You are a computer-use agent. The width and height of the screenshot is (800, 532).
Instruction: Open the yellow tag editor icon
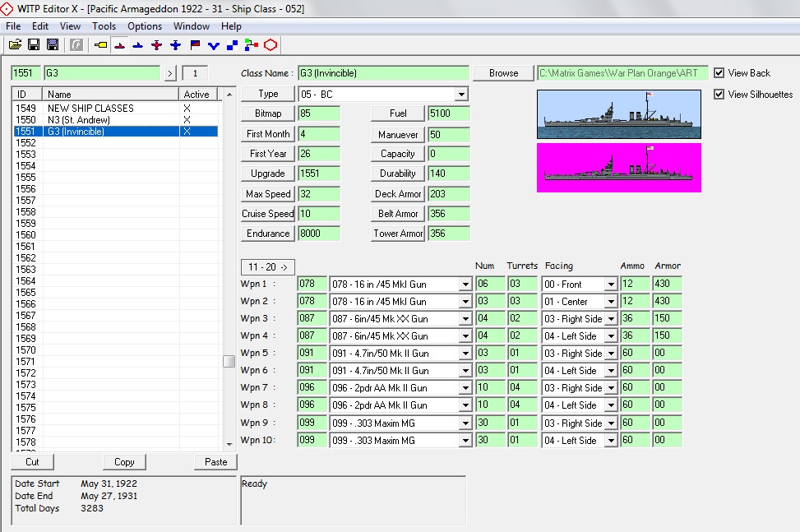pyautogui.click(x=100, y=45)
